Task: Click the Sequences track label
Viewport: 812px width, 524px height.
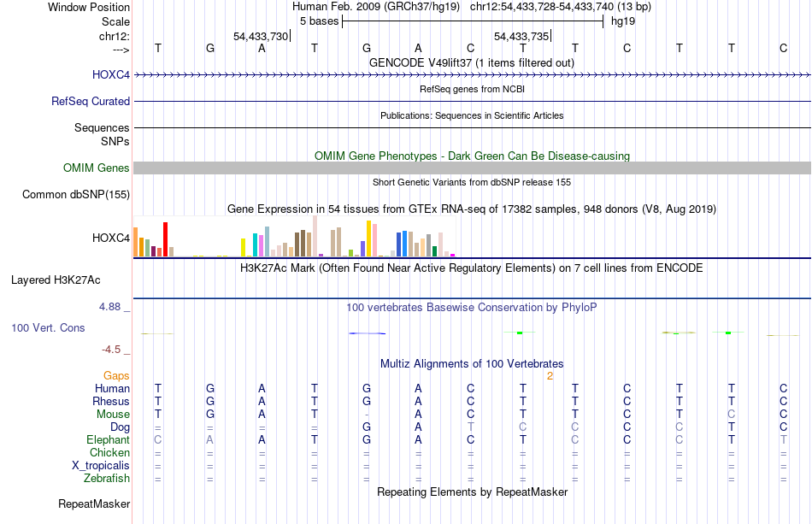Action: pos(102,127)
